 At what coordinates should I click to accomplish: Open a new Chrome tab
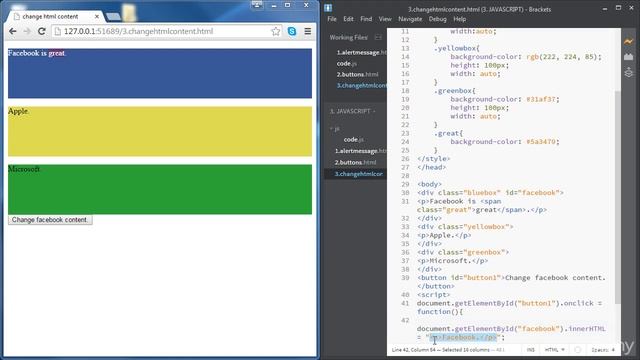coord(113,17)
